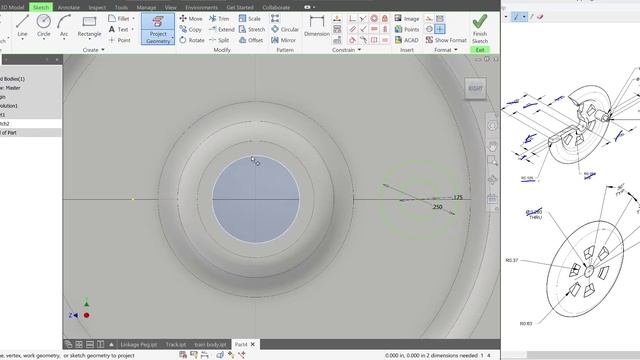The width and height of the screenshot is (640, 360).
Task: Select the Offset tool
Action: 251,40
